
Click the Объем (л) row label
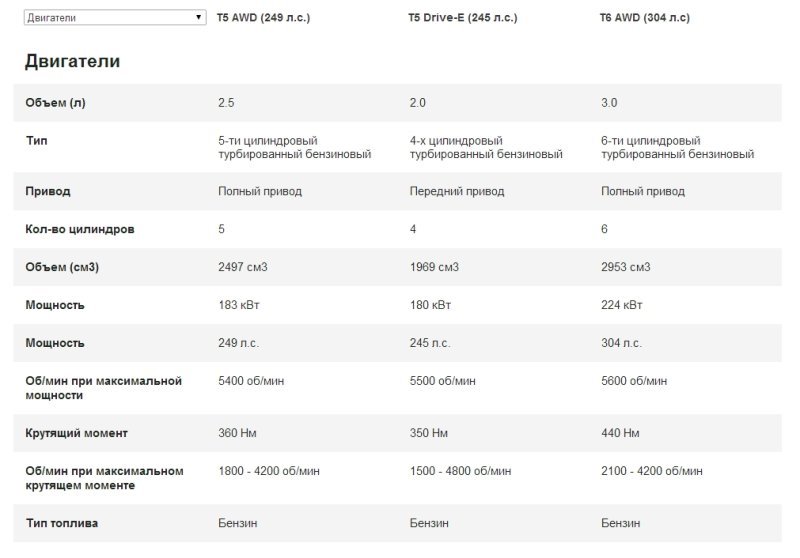(55, 103)
